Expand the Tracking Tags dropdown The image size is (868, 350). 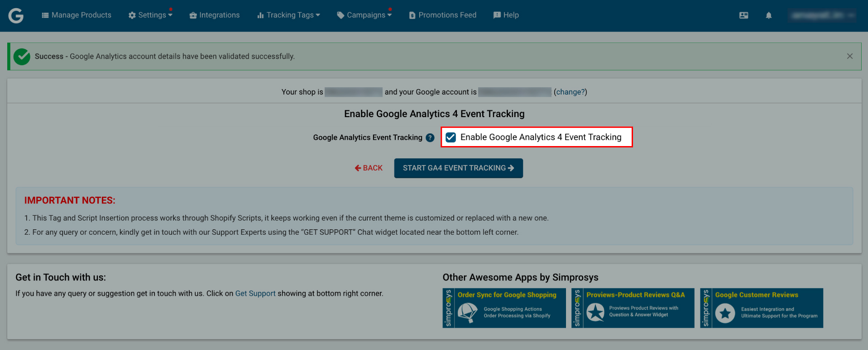point(289,15)
